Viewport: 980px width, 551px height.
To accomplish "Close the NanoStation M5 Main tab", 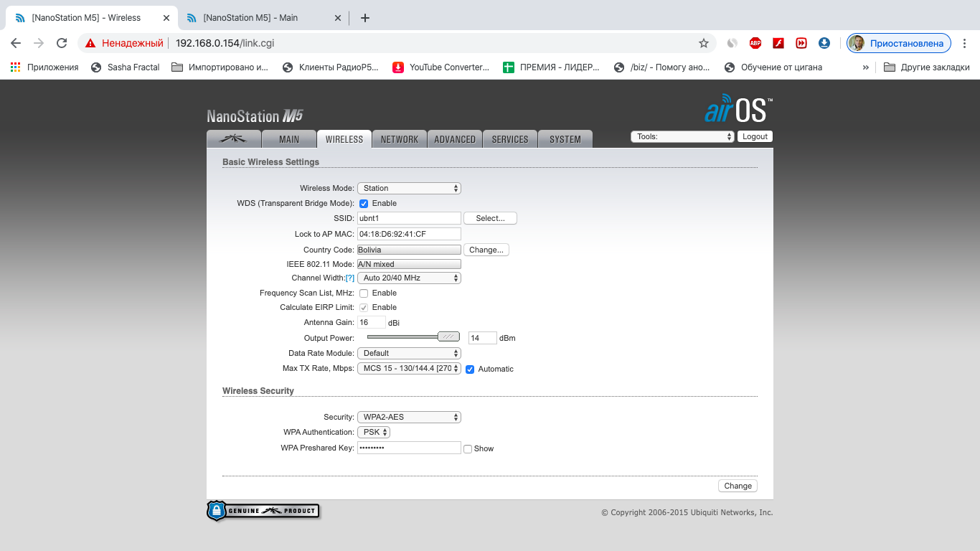I will (x=337, y=18).
